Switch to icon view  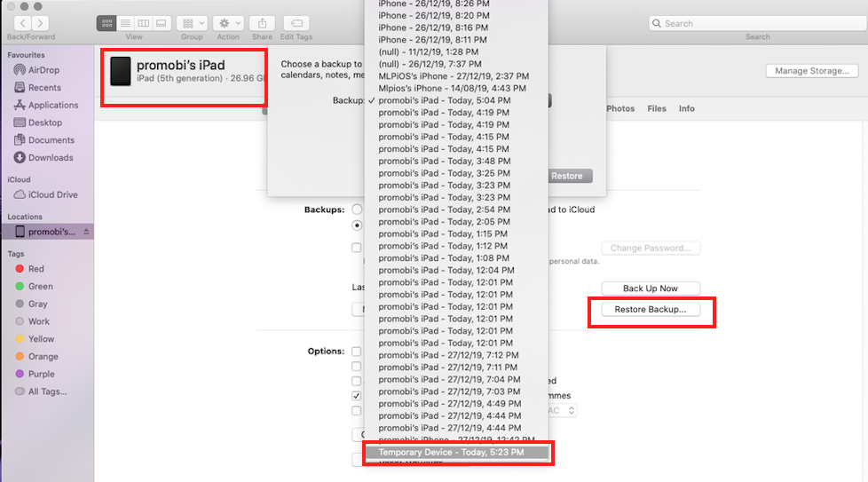click(x=107, y=23)
